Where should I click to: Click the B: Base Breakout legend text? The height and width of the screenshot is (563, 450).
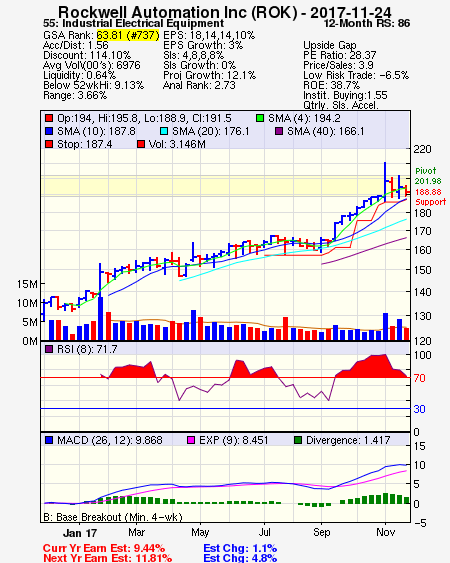click(x=113, y=517)
